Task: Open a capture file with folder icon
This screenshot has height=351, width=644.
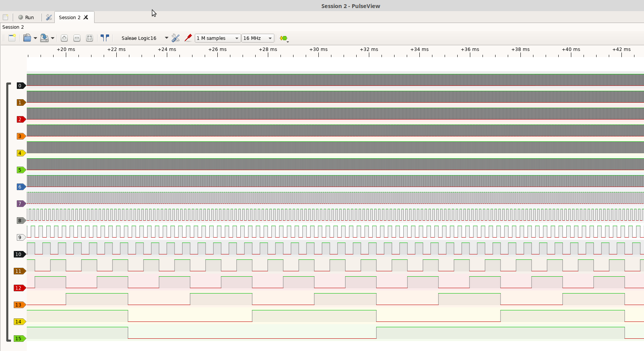Action: click(27, 38)
